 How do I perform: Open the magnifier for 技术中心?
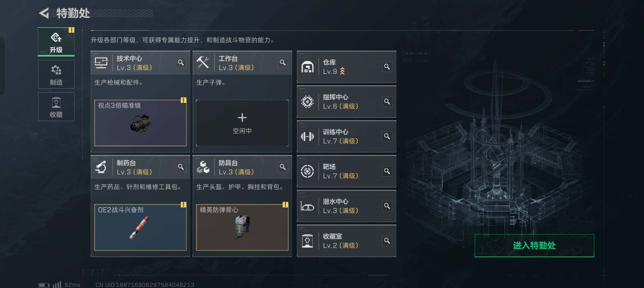click(181, 62)
